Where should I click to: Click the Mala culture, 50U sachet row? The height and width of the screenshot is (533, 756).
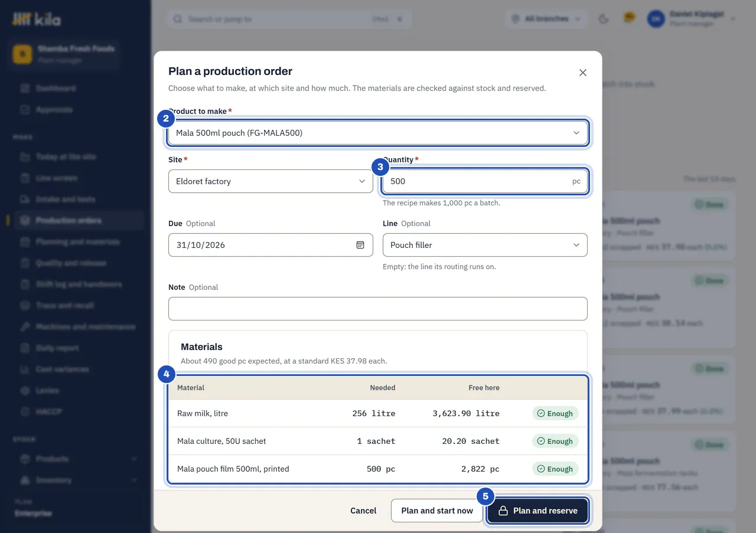click(x=378, y=441)
